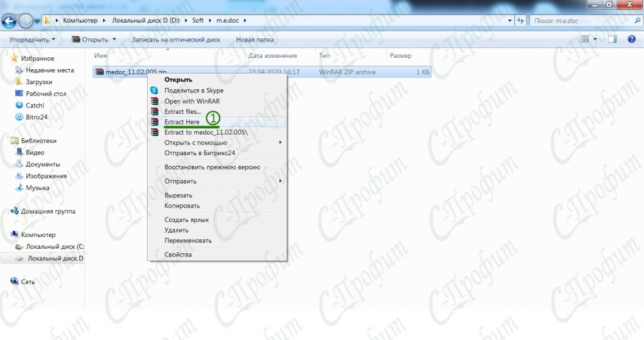Open Загрузки in sidebar
The height and width of the screenshot is (340, 644).
tap(39, 82)
